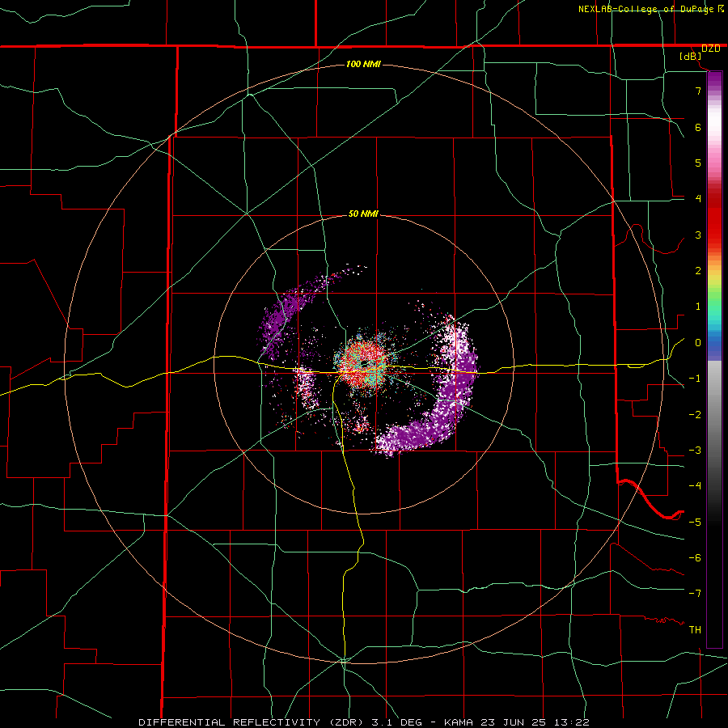Click the NEXLAB-College of DuPage watermark text
This screenshot has width=728, height=728.
[647, 9]
